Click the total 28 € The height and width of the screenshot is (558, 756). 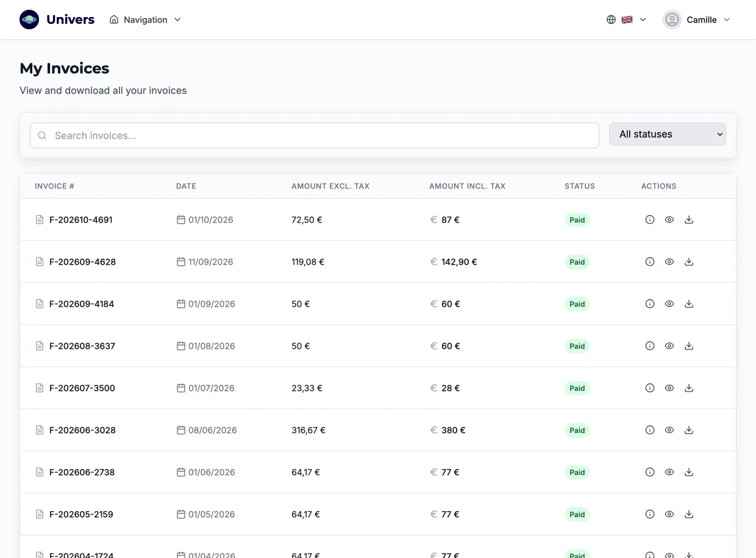click(x=451, y=388)
